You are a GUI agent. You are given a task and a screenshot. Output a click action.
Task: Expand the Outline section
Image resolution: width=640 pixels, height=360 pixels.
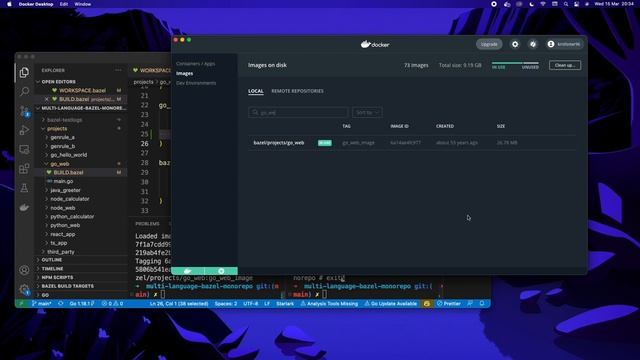click(x=51, y=260)
